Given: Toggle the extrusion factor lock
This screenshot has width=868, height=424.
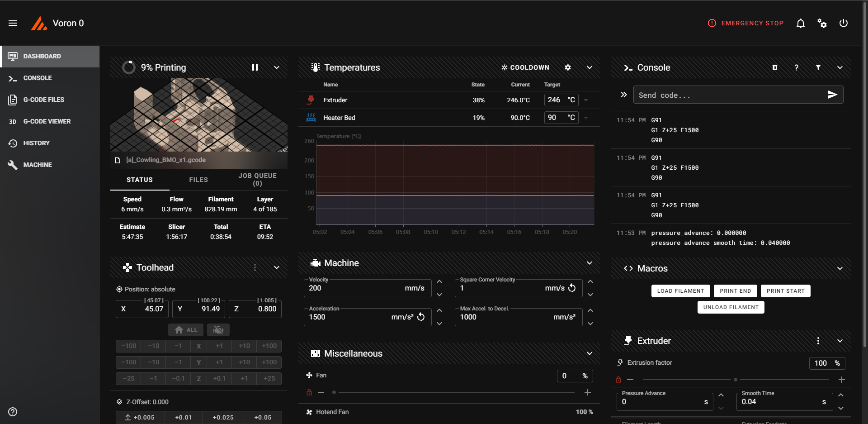Looking at the screenshot, I should [618, 380].
